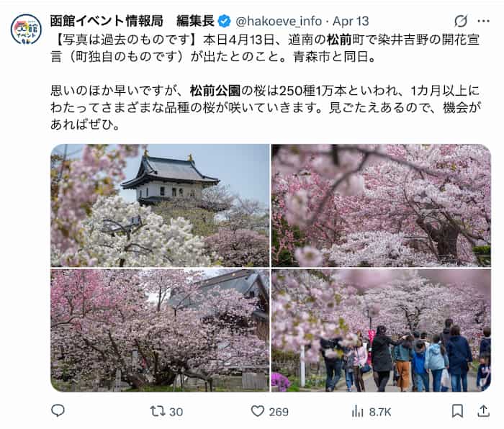Screen dimensions: 504x429
Task: Like the post with the heart icon
Action: 269,411
